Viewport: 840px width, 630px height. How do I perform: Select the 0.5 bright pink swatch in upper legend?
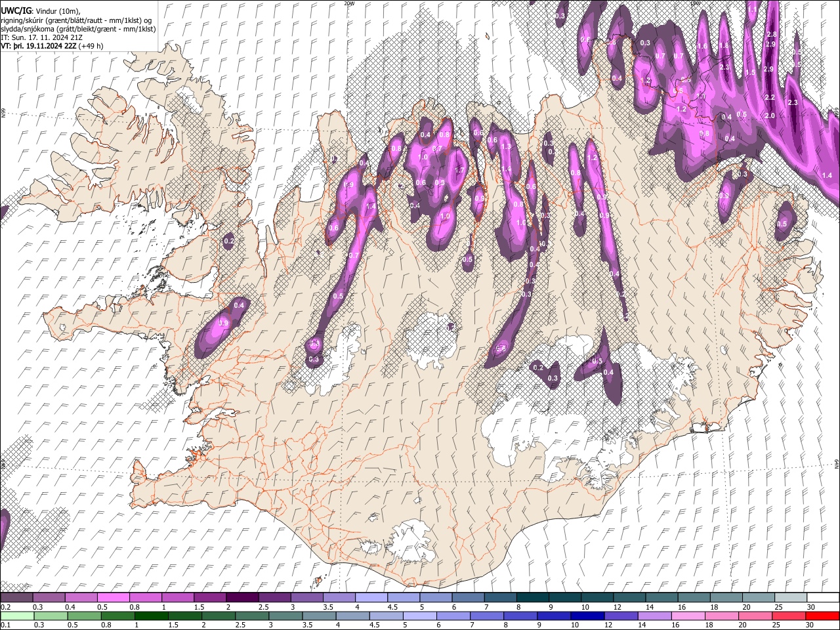[113, 597]
